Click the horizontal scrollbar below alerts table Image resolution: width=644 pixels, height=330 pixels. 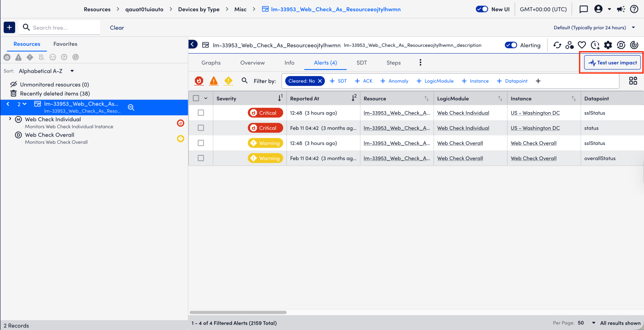[238, 312]
